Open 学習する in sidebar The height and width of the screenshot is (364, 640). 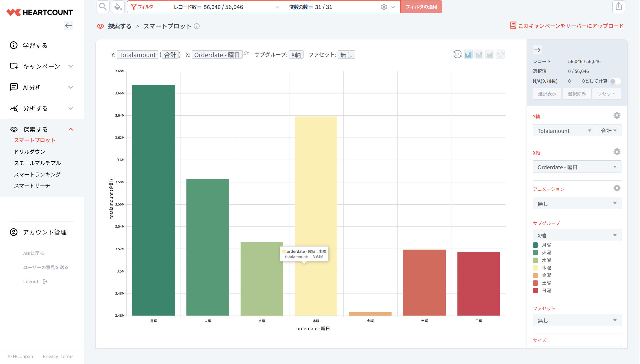click(35, 45)
